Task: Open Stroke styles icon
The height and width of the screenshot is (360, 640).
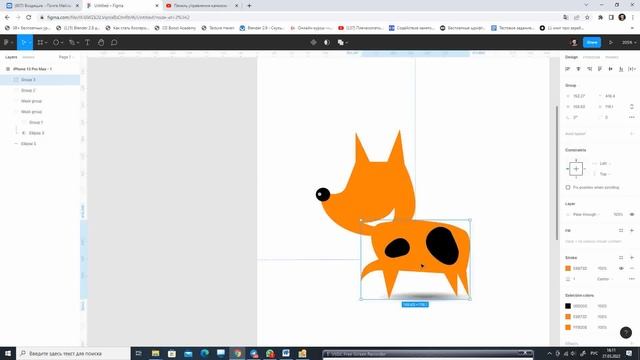Action: tap(621, 258)
